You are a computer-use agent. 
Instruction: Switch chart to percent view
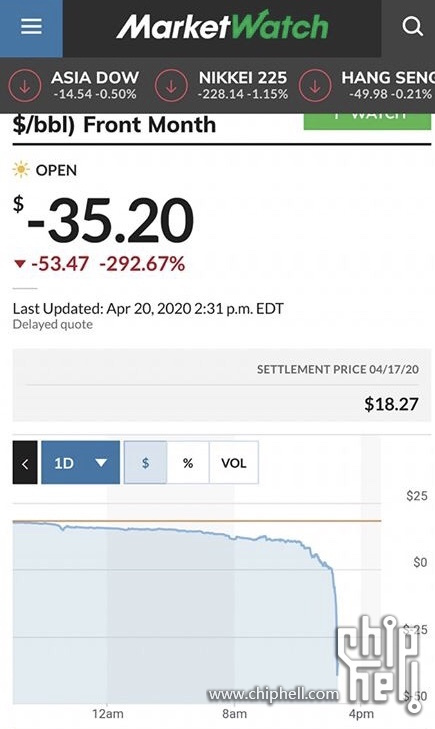[x=188, y=463]
